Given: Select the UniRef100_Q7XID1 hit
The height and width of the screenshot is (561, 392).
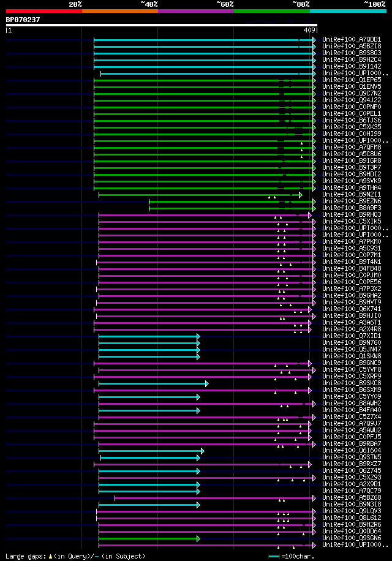Looking at the screenshot, I should click(352, 336).
